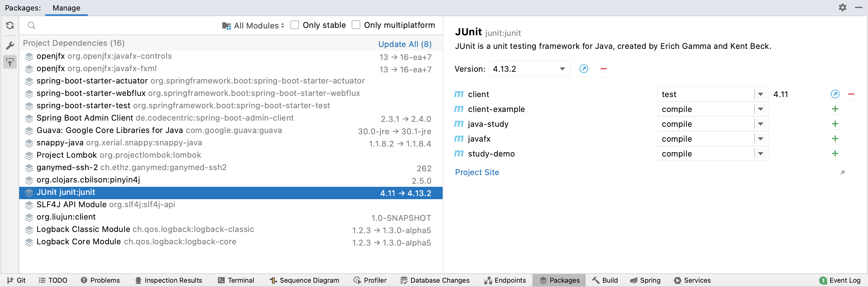Add JUnit to java-study module with plus
The image size is (868, 287).
tap(835, 124)
